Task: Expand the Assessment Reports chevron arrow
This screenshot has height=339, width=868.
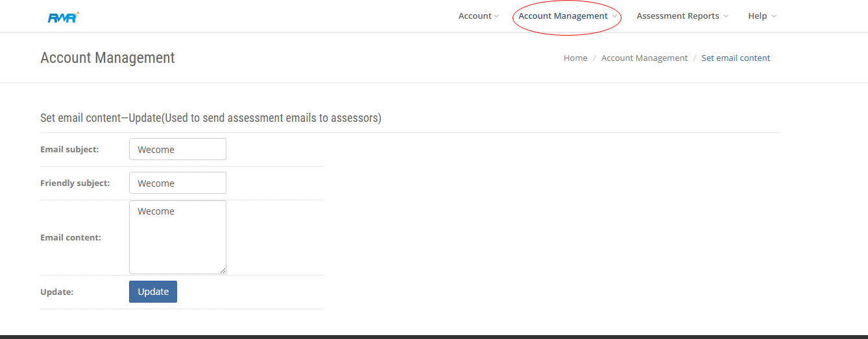Action: tap(726, 16)
